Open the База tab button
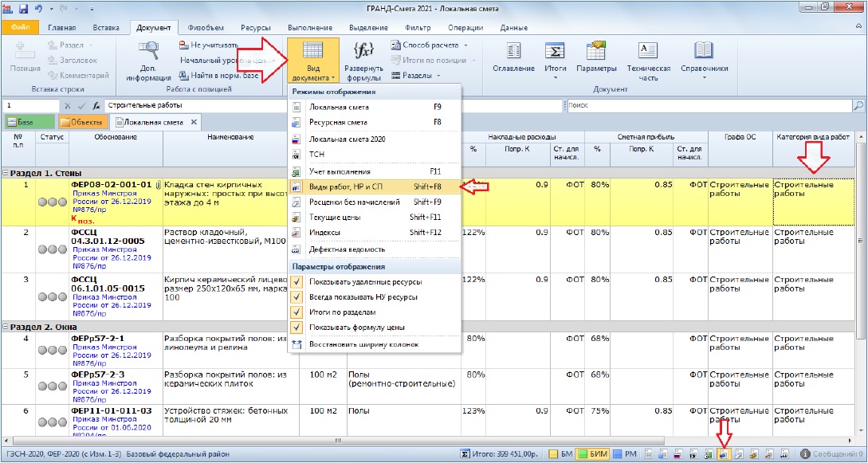Screen dimensions: 868x463 point(29,122)
